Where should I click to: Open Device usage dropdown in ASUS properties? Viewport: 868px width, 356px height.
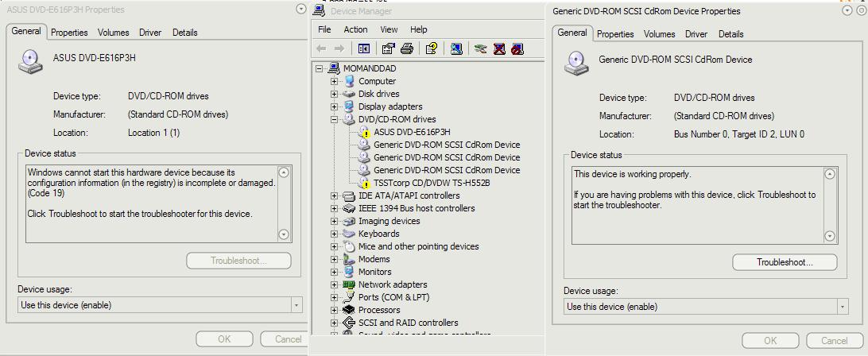pos(296,305)
